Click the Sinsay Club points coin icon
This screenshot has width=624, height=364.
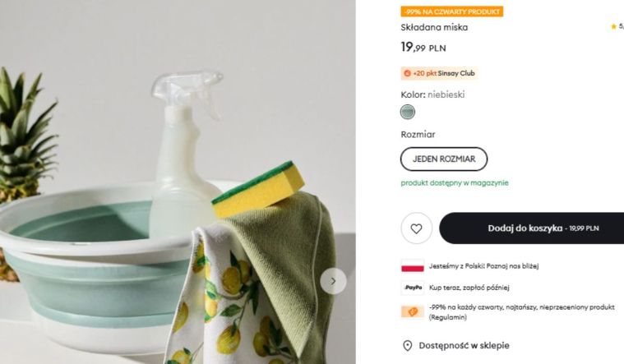tap(407, 73)
